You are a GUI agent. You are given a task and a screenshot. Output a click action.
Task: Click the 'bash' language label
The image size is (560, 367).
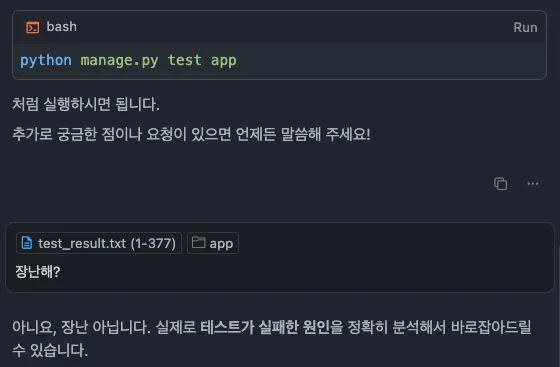click(61, 27)
